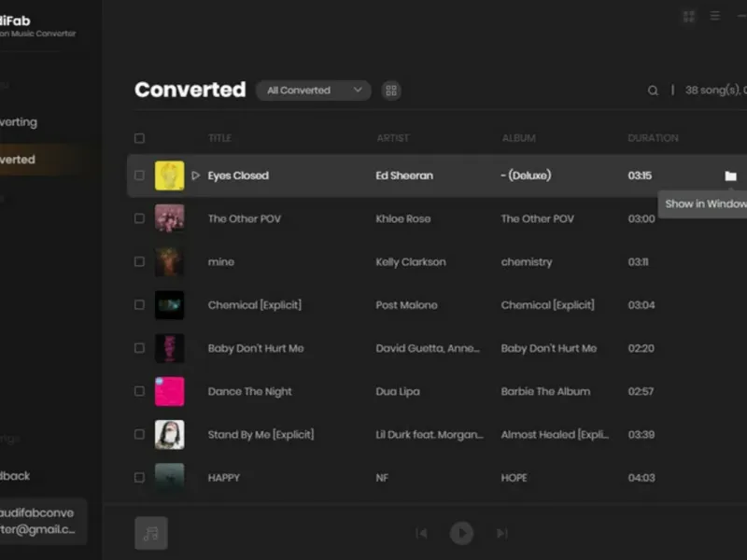The image size is (747, 560).
Task: Select the checkbox for mine
Action: pos(139,261)
